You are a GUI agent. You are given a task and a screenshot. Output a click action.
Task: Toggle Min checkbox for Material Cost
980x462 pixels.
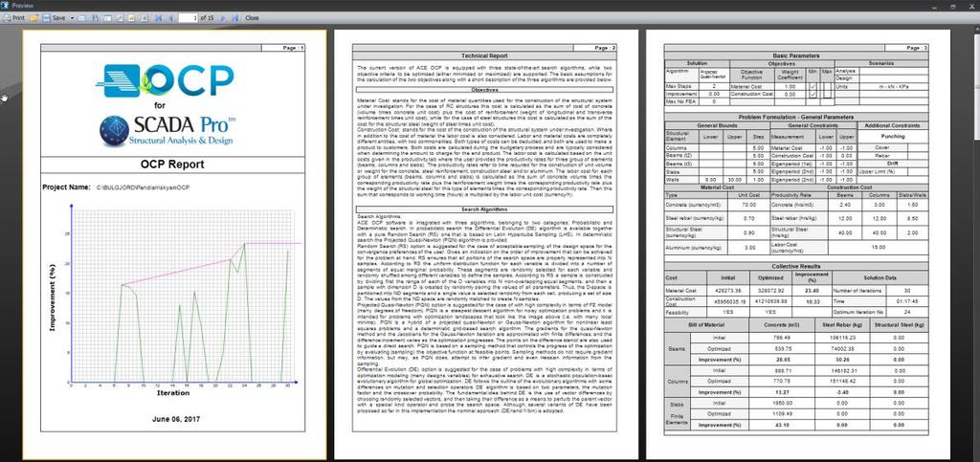pos(813,86)
